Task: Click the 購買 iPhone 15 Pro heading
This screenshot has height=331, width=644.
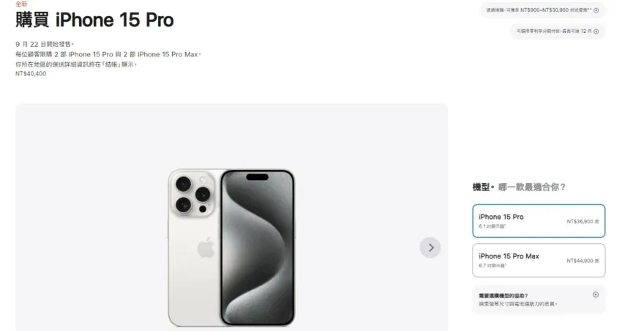Action: pyautogui.click(x=95, y=20)
